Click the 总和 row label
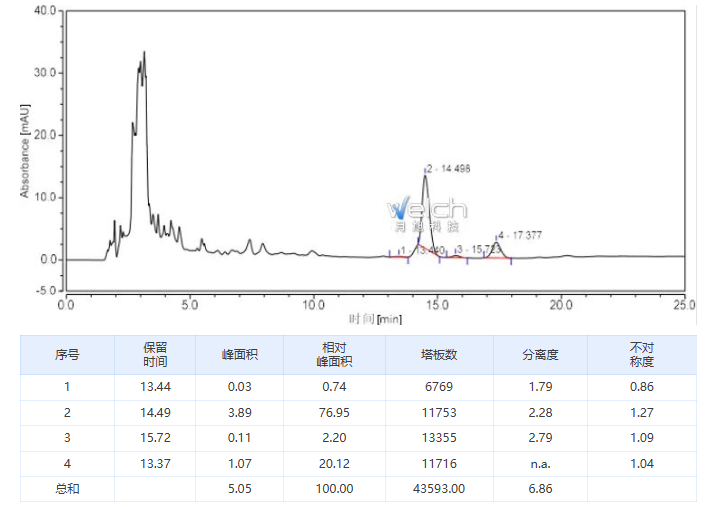The width and height of the screenshot is (705, 507). 67,489
